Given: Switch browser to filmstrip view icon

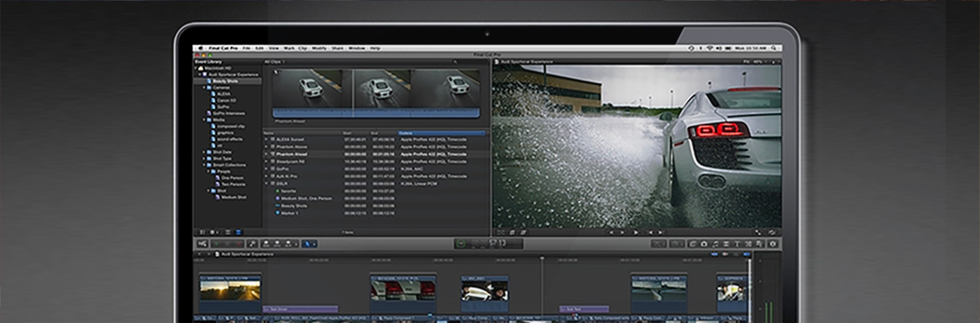Looking at the screenshot, I should pos(228,232).
